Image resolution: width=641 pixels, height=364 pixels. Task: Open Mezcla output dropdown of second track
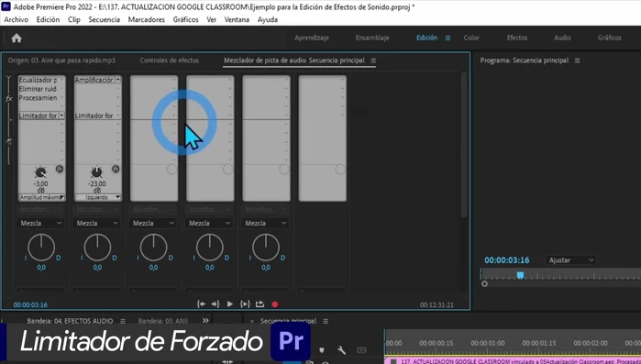pyautogui.click(x=96, y=223)
